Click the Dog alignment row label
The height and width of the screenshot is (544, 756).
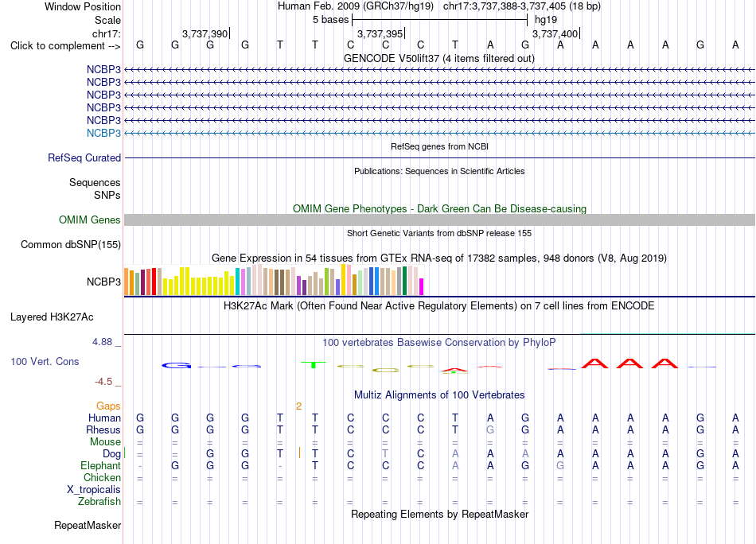(111, 454)
